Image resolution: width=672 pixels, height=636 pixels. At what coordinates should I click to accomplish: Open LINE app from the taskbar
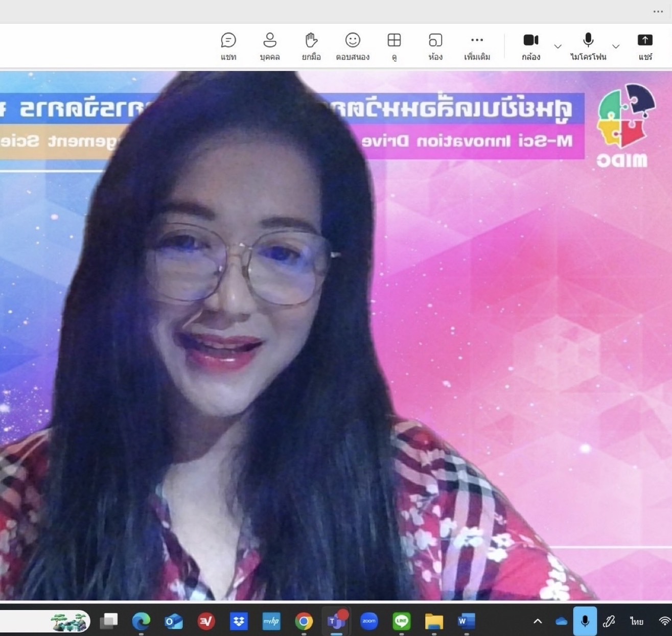coord(402,621)
